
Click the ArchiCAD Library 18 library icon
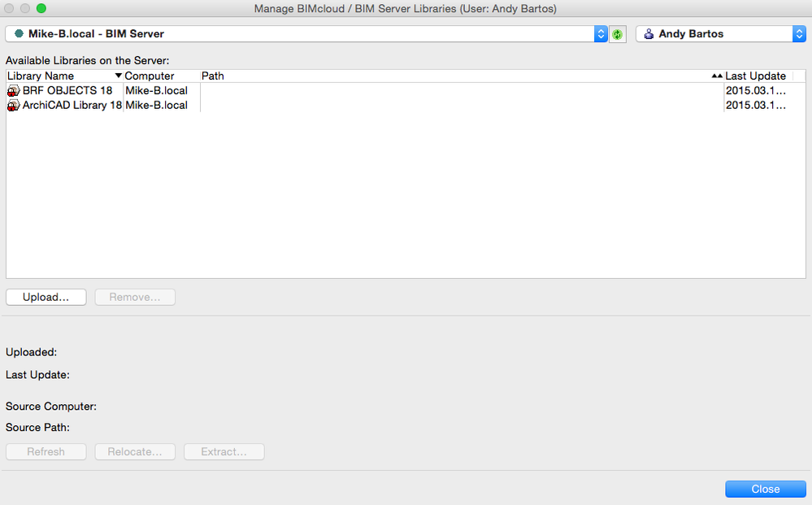[x=14, y=105]
